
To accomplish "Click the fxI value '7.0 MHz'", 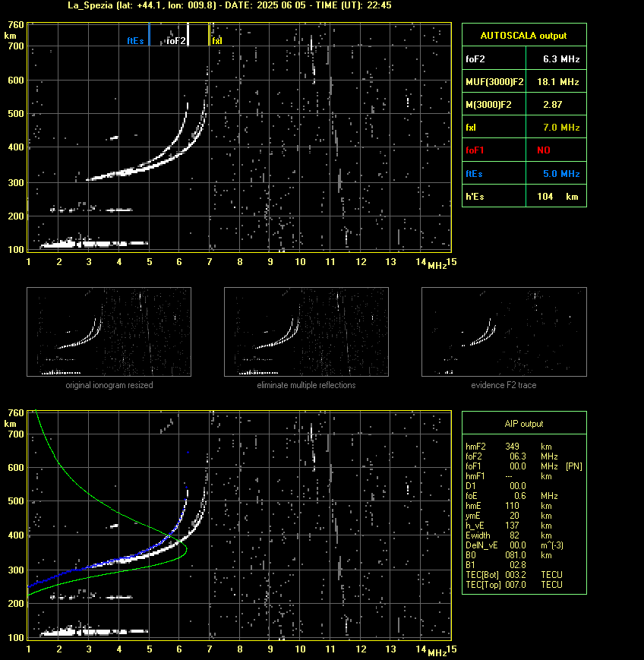I will tap(561, 127).
